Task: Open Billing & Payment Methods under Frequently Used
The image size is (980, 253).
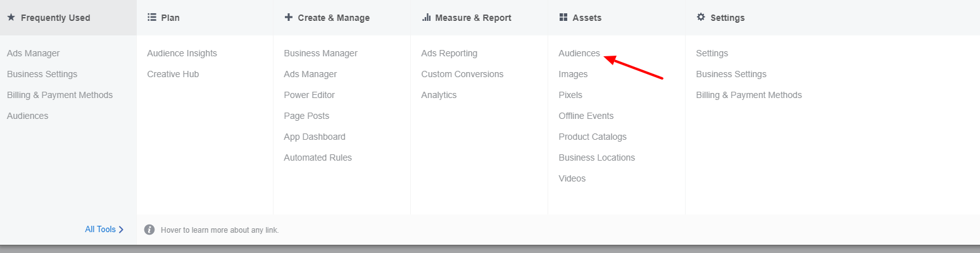Action: click(x=60, y=96)
